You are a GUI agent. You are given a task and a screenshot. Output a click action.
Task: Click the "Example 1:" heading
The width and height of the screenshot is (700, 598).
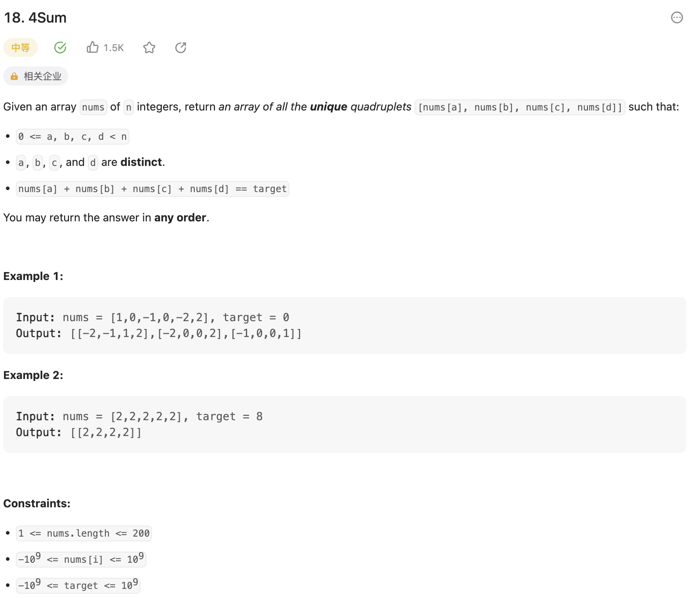pyautogui.click(x=33, y=276)
